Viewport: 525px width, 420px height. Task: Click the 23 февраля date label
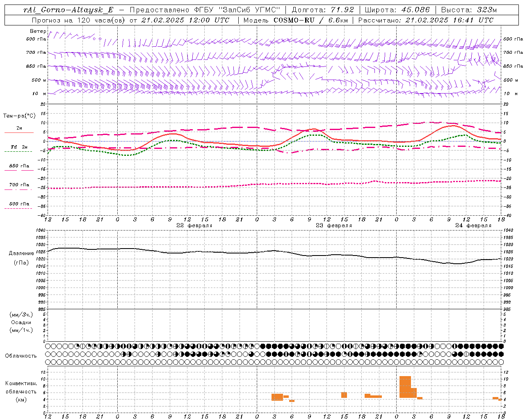[334, 226]
